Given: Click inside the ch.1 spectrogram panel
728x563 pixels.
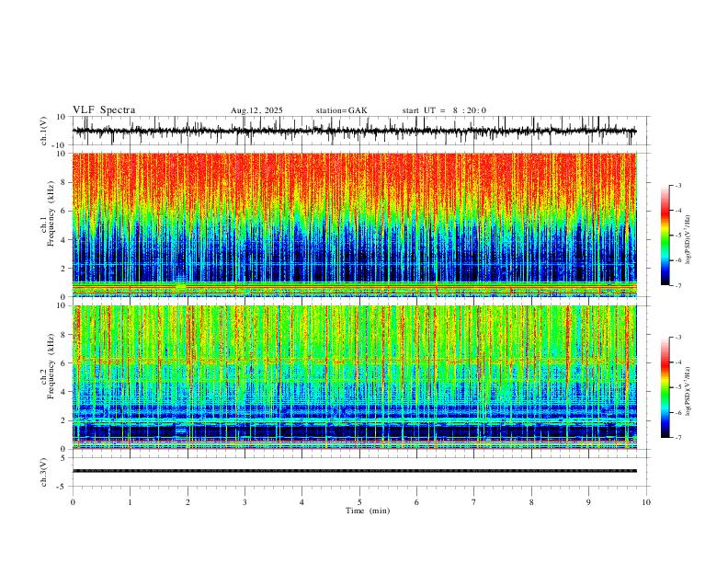Looking at the screenshot, I should [x=354, y=224].
